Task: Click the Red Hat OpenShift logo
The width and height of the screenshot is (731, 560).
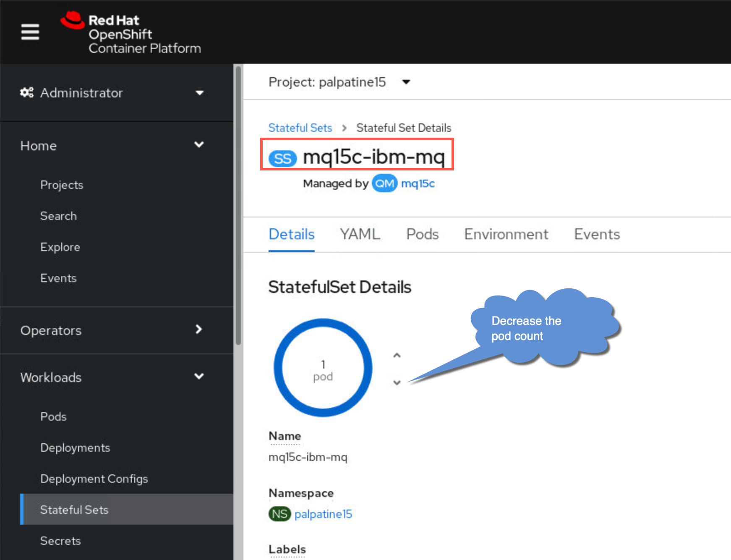Action: point(131,33)
